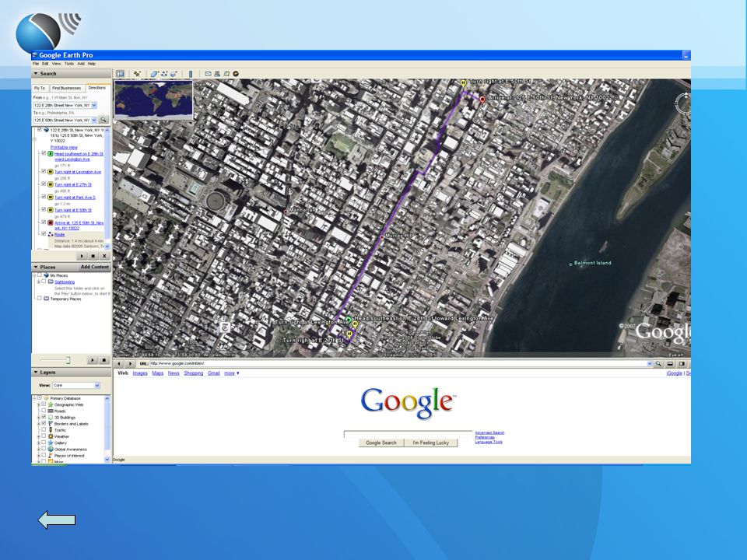Click the Add Content button

click(95, 267)
